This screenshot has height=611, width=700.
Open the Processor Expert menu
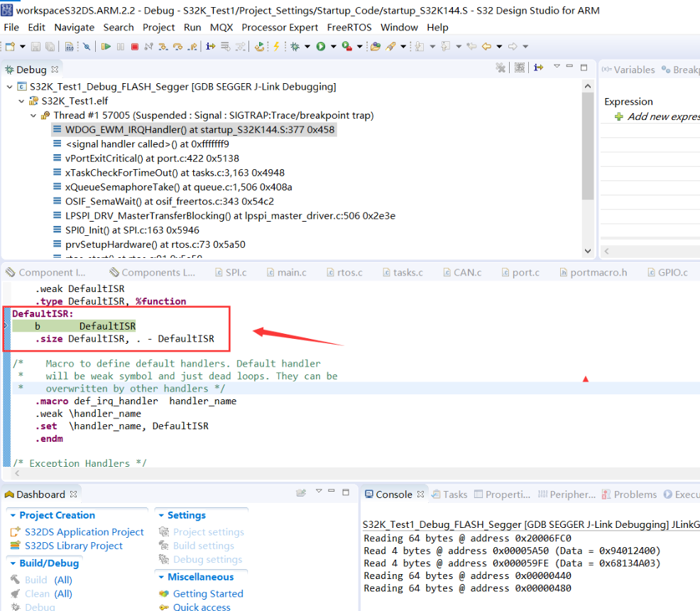coord(280,27)
